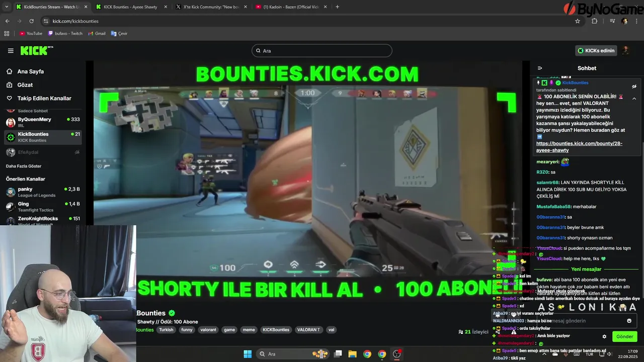Bookmark this page with star icon
The height and width of the screenshot is (362, 644).
[x=578, y=21]
